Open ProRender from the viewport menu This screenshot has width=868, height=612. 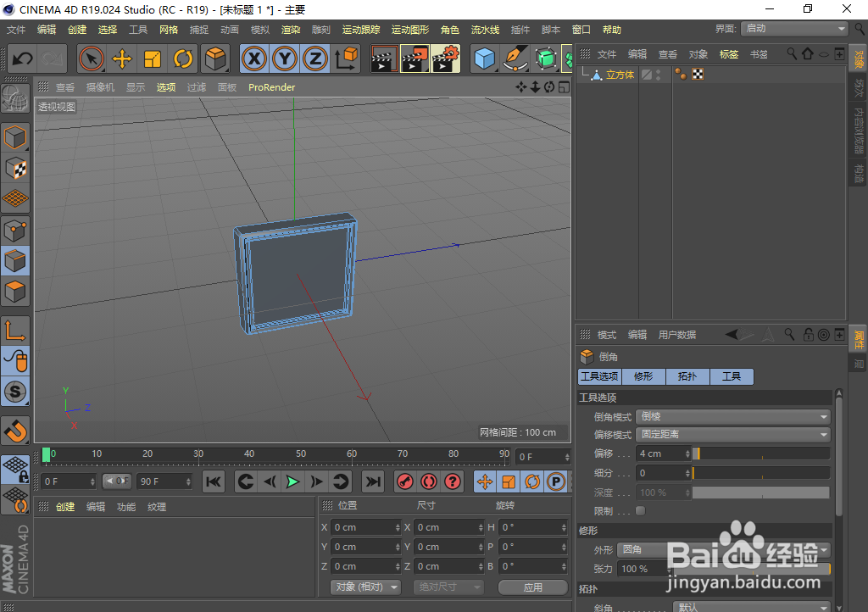point(271,86)
